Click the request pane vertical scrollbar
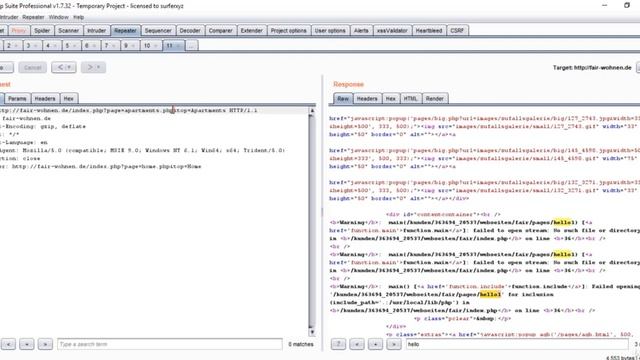The image size is (640, 360). [312, 220]
